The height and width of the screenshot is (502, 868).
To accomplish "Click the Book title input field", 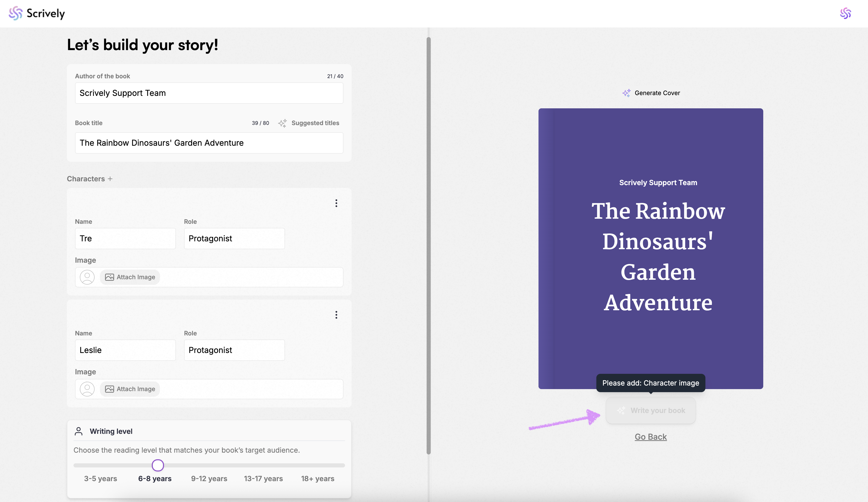I will tap(209, 143).
